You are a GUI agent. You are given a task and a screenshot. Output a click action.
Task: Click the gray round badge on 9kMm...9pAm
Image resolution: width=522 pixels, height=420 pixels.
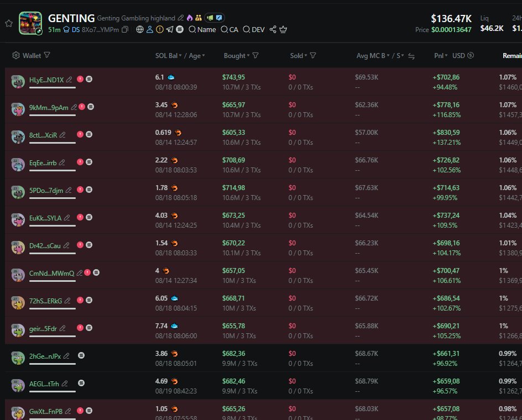(91, 107)
